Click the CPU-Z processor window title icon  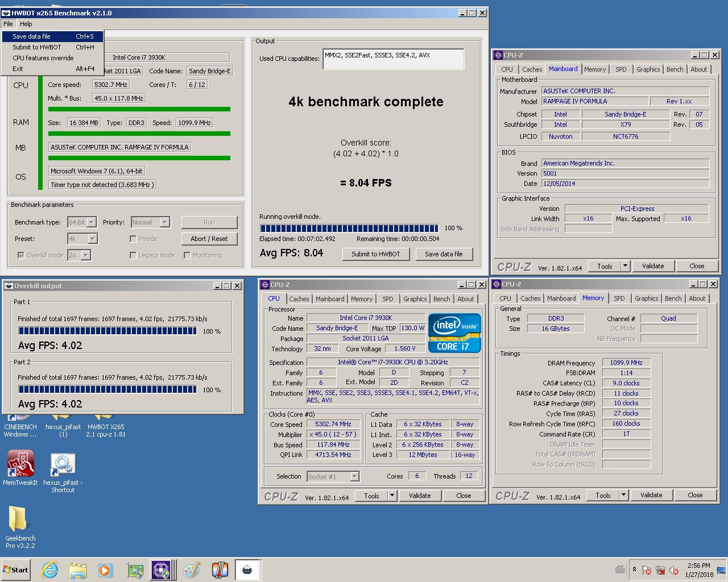(265, 285)
